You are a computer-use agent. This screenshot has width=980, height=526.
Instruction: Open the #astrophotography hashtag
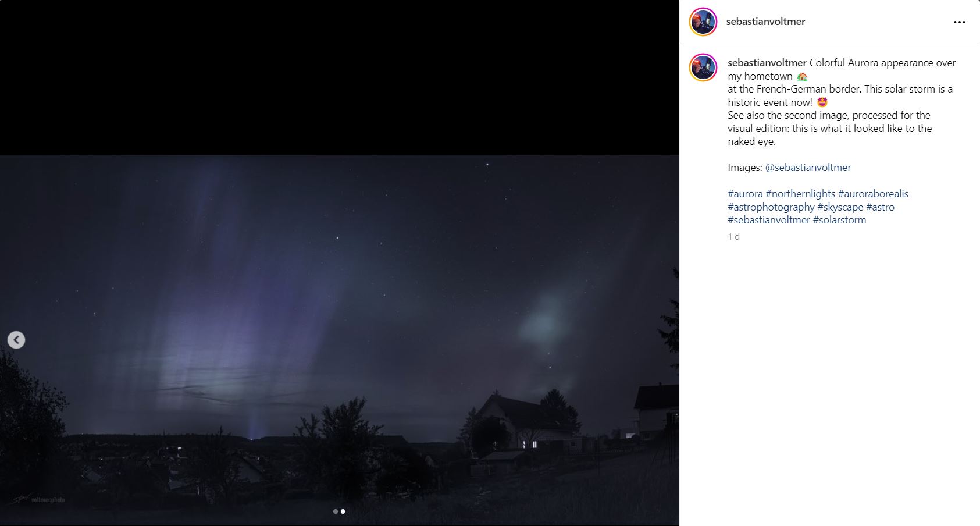coord(771,207)
